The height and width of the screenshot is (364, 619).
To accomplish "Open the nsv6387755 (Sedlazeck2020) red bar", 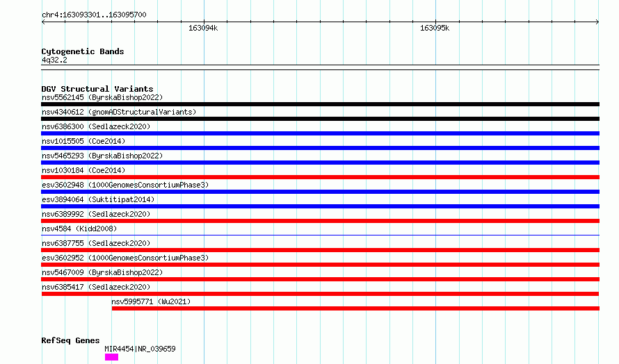I will 320,250.
